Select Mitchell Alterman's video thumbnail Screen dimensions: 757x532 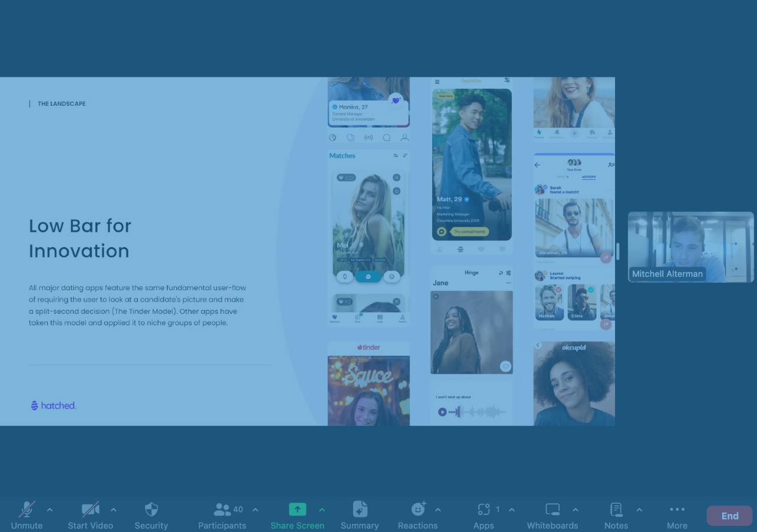coord(691,247)
